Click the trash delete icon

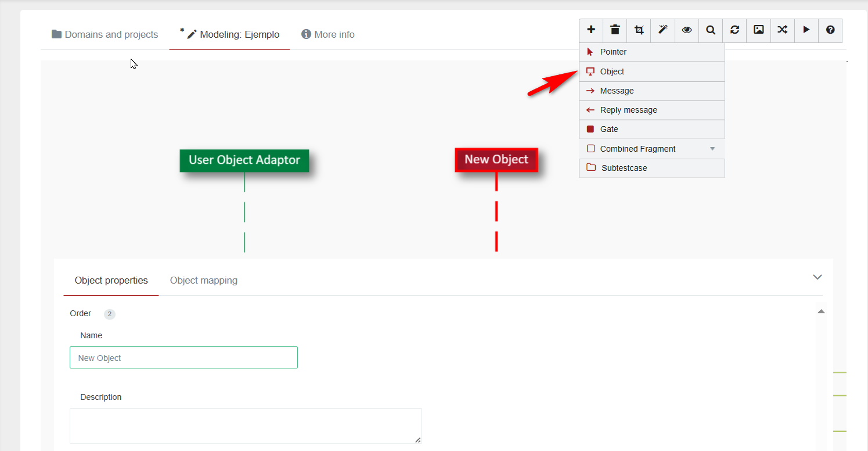[615, 30]
